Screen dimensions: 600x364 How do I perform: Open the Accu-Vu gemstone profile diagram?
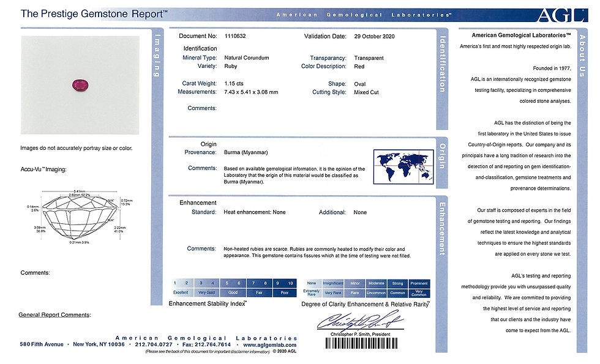80,216
